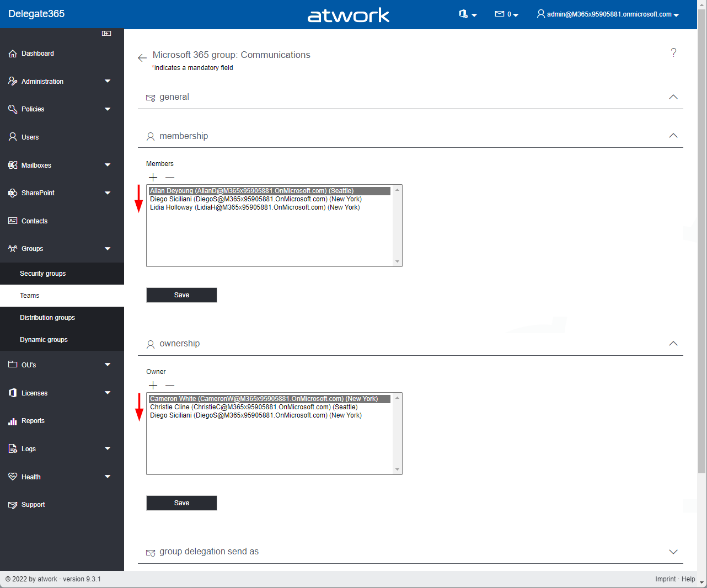The height and width of the screenshot is (588, 707).
Task: Go back using the left arrow icon
Action: click(142, 57)
